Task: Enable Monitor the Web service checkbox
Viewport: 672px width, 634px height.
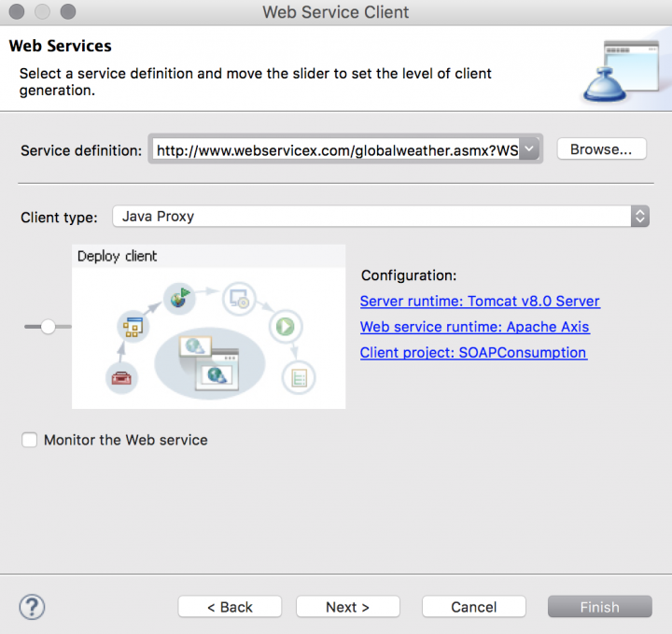Action: (x=30, y=440)
